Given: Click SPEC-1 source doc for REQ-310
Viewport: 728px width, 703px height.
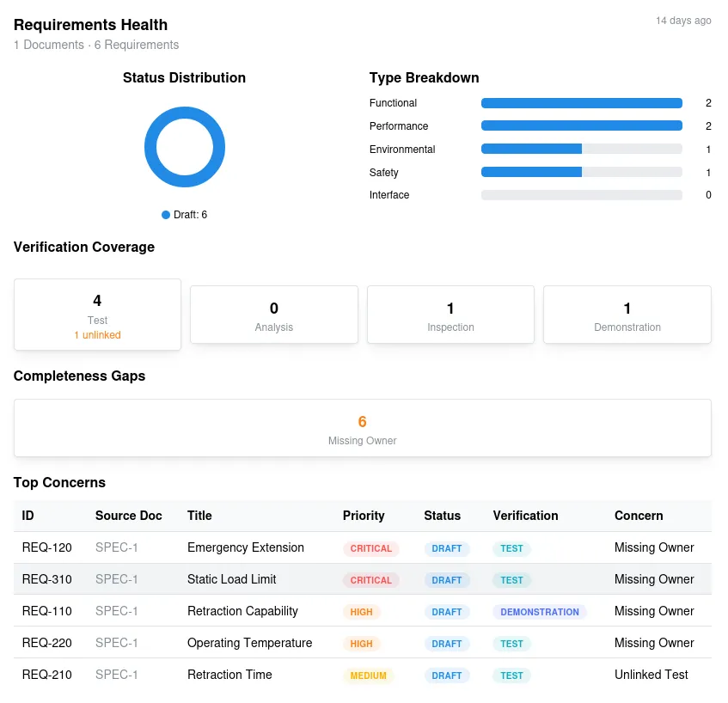Looking at the screenshot, I should tap(117, 579).
